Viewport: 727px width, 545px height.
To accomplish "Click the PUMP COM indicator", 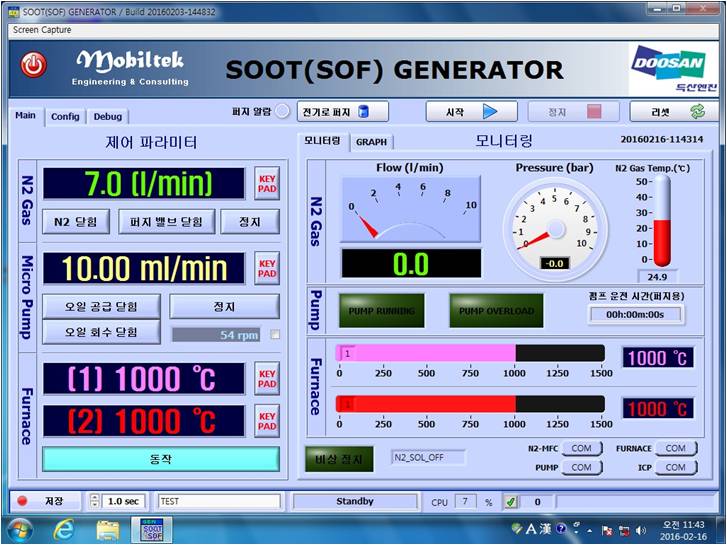I will tap(582, 467).
